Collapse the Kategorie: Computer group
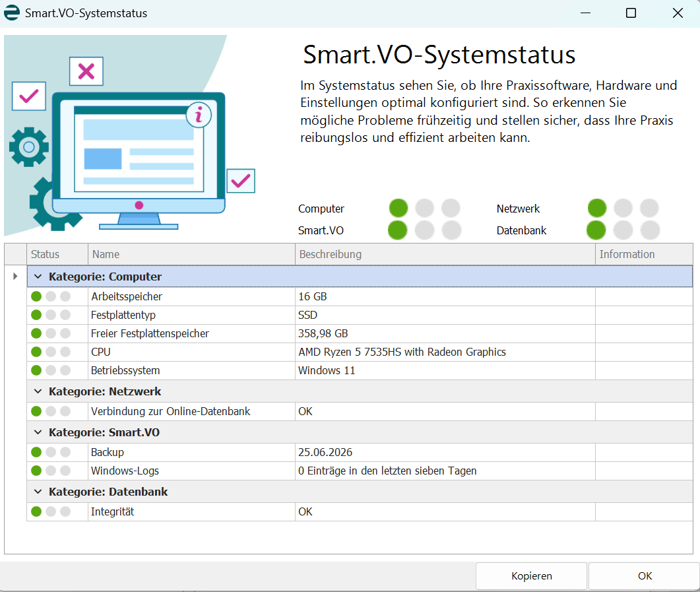Image resolution: width=700 pixels, height=592 pixels. click(38, 277)
